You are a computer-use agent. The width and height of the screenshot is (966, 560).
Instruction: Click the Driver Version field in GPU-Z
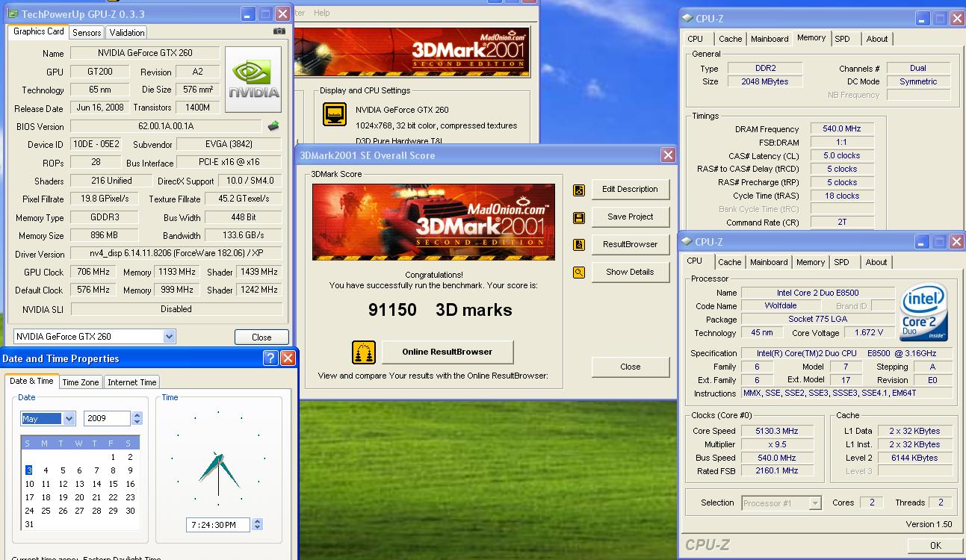176,254
